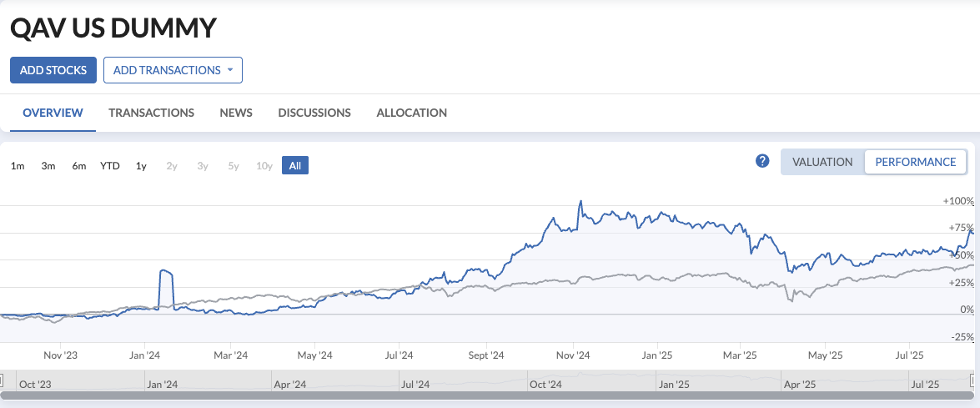
Task: Click the 0% axis label
Action: point(967,310)
